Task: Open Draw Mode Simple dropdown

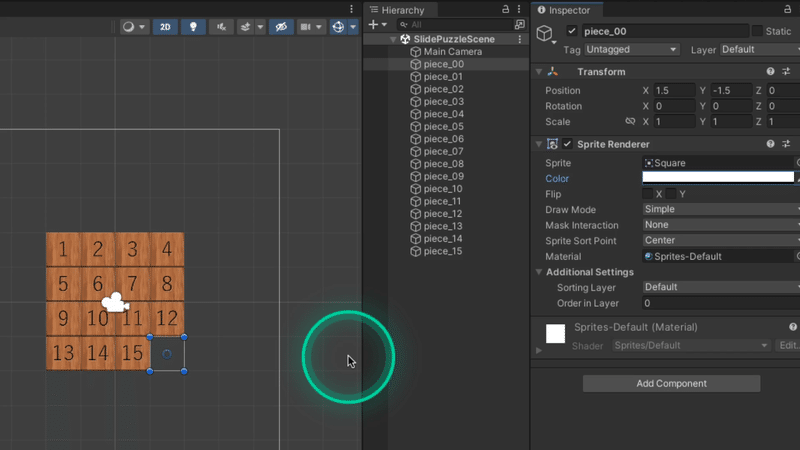Action: pyautogui.click(x=721, y=209)
